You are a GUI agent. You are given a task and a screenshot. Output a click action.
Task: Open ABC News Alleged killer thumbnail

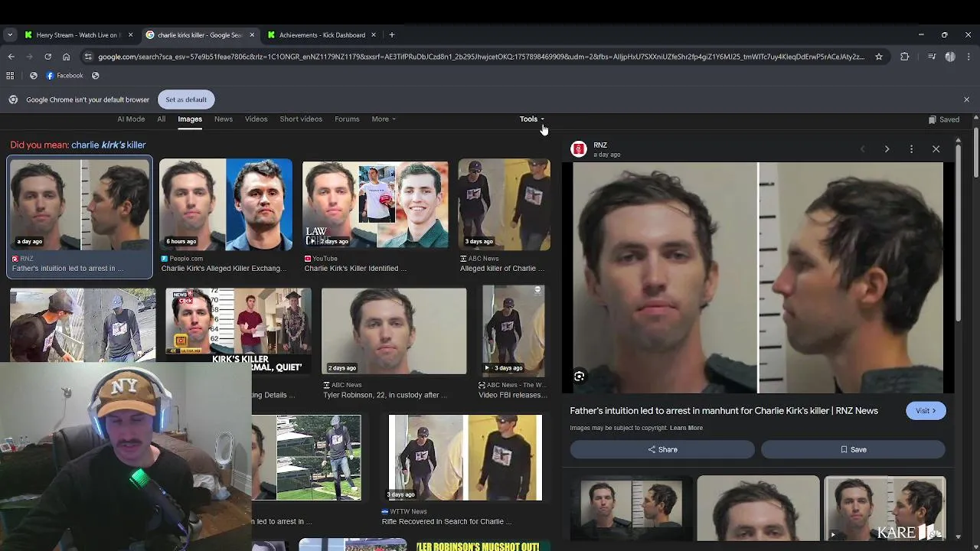504,204
